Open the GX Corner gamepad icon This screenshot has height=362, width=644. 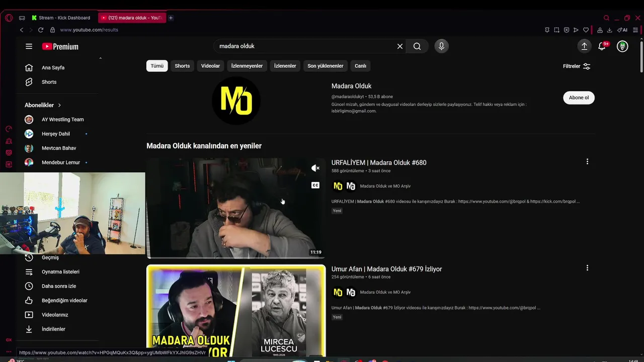22,18
